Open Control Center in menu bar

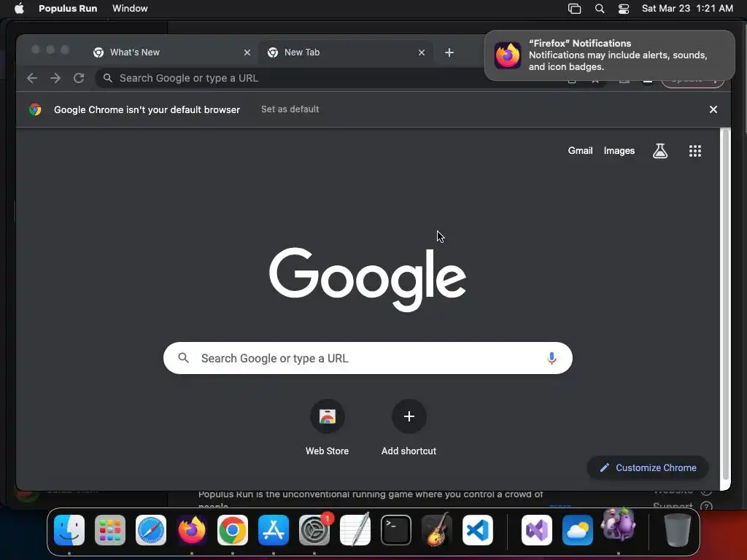coord(624,9)
